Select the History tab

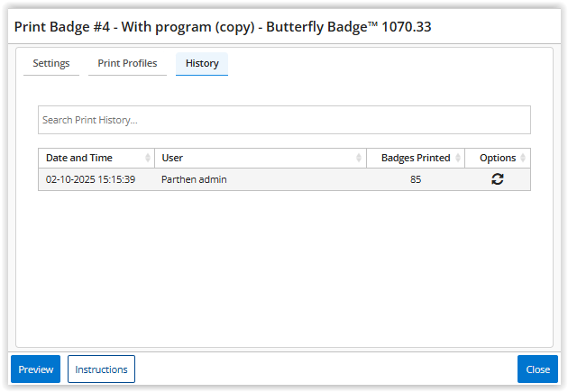coord(202,64)
